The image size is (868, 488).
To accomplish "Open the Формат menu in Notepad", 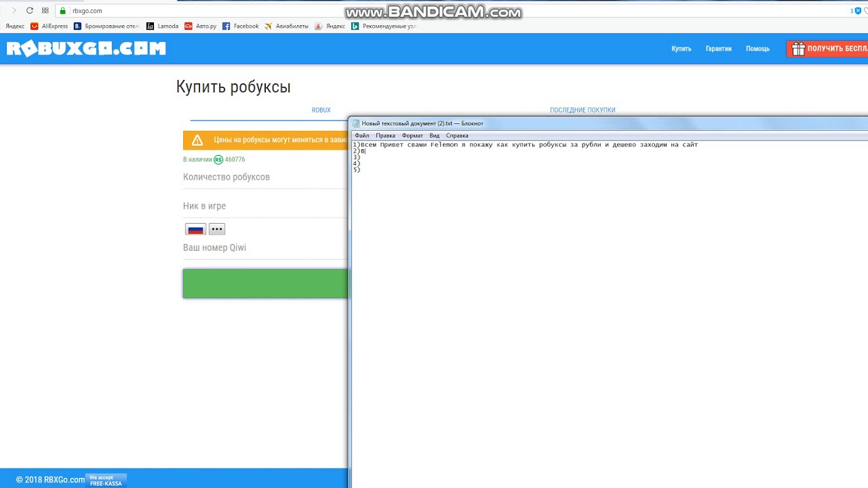I will [412, 136].
